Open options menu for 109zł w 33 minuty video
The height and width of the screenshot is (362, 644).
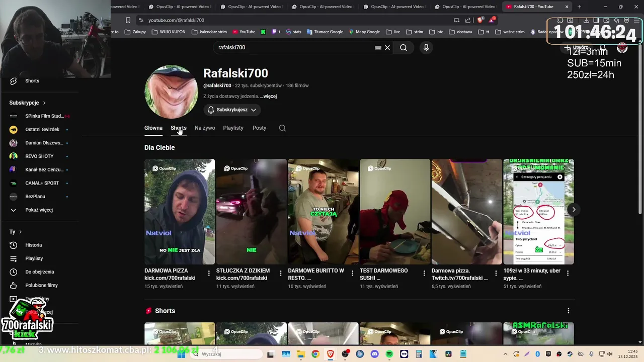[568, 274]
